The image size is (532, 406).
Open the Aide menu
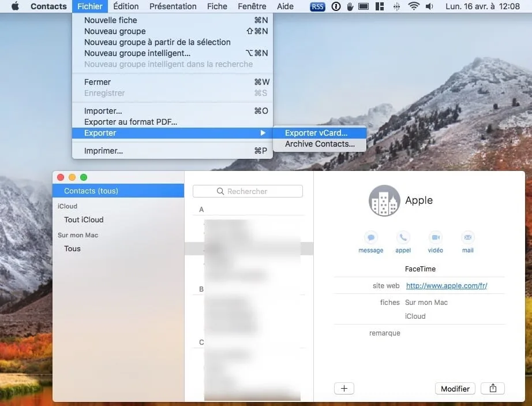click(x=285, y=6)
